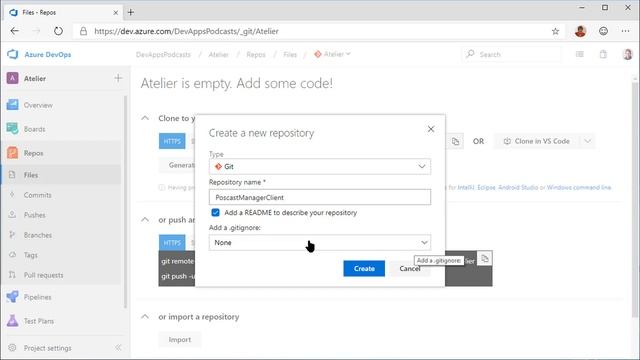Collapse the import a repository section
The height and width of the screenshot is (360, 640).
(x=145, y=317)
